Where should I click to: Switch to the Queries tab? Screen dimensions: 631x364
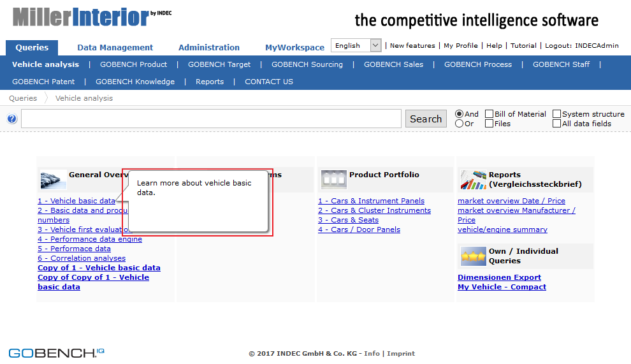[32, 48]
